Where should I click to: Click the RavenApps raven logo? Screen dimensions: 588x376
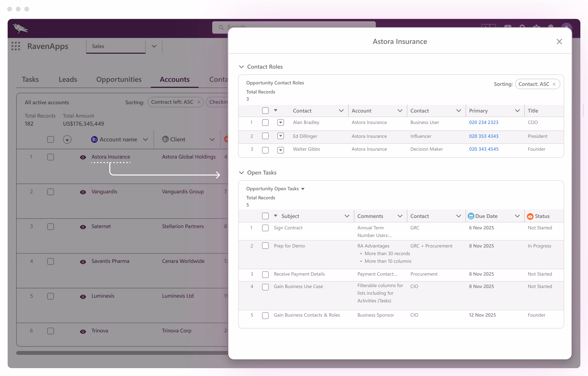(x=21, y=28)
